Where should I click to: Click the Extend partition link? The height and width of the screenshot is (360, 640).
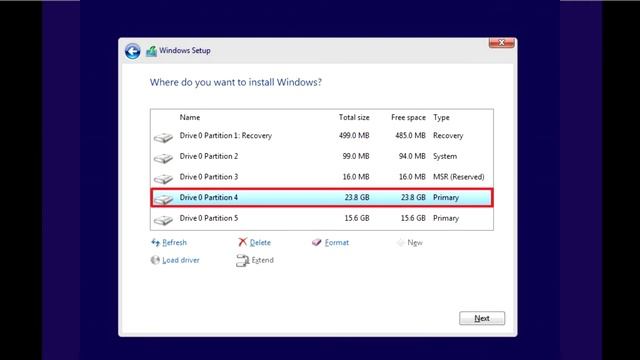pyautogui.click(x=262, y=260)
